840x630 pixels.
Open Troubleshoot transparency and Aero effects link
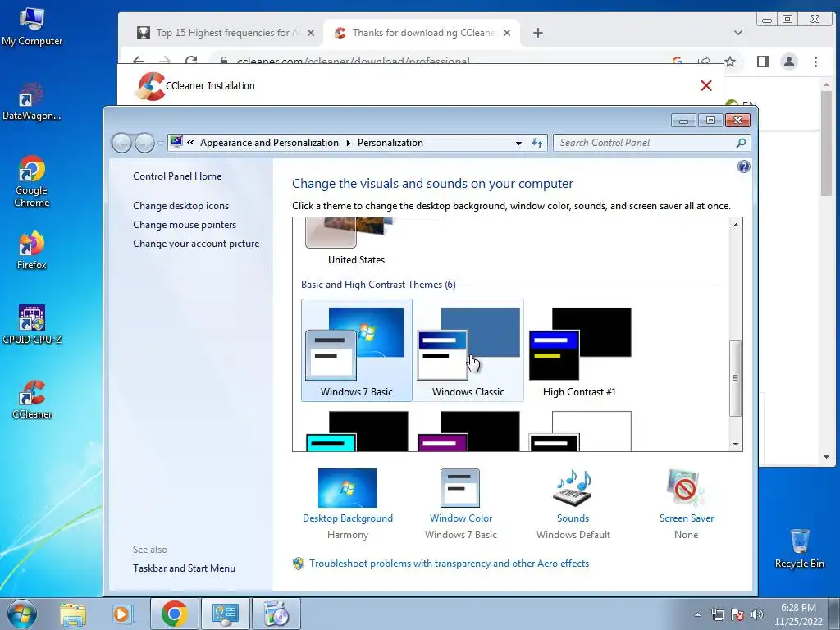(449, 564)
